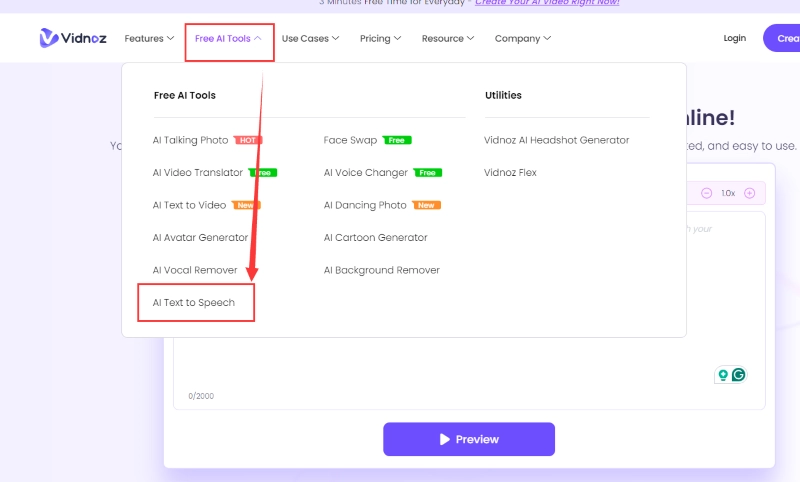The image size is (800, 482).
Task: Open AI Avatar Generator
Action: (x=200, y=238)
